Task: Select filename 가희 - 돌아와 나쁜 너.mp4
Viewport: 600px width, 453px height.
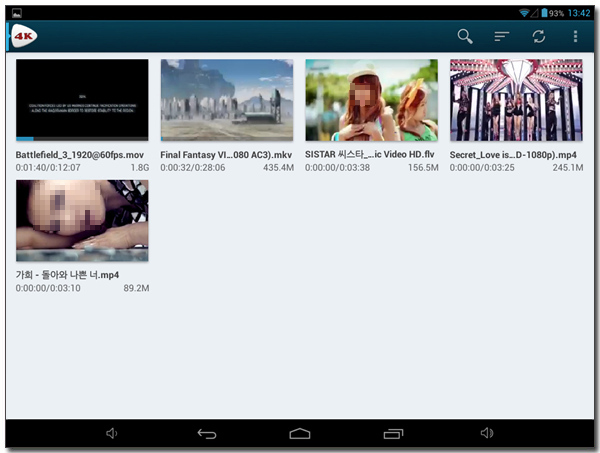Action: tap(67, 275)
